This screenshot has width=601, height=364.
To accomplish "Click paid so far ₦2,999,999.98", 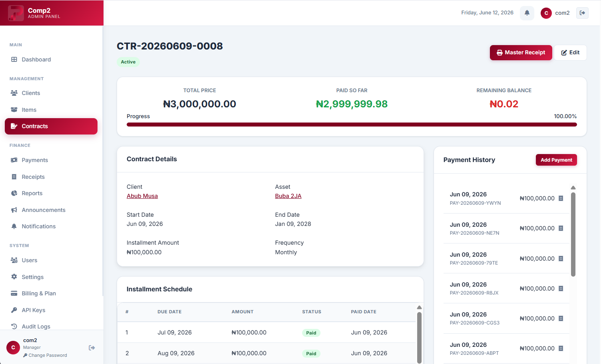I will pos(352,104).
